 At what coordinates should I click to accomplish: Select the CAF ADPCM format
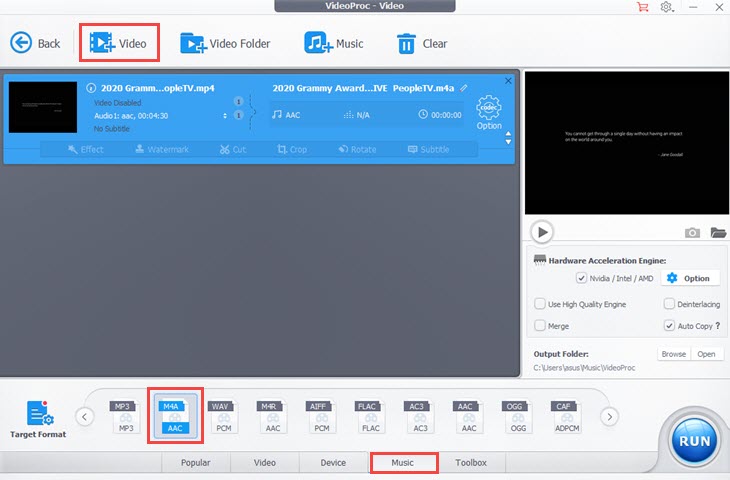click(567, 417)
